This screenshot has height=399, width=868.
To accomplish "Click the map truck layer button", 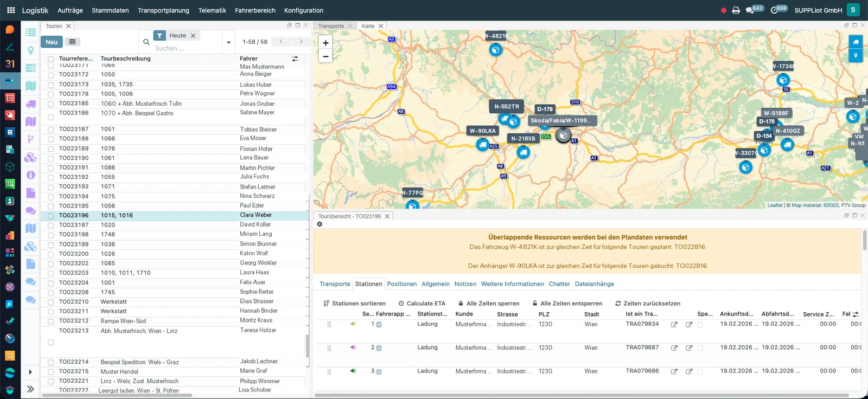I will pos(856,42).
